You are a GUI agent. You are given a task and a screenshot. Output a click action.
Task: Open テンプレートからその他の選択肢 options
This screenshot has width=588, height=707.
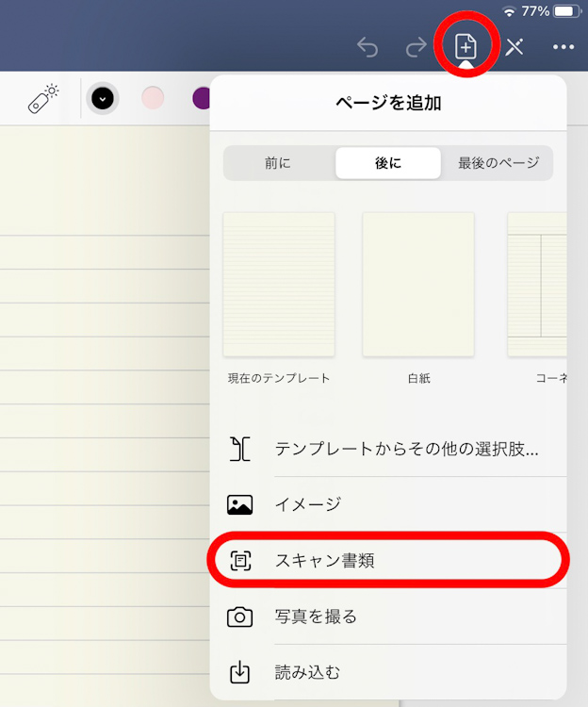(x=405, y=449)
